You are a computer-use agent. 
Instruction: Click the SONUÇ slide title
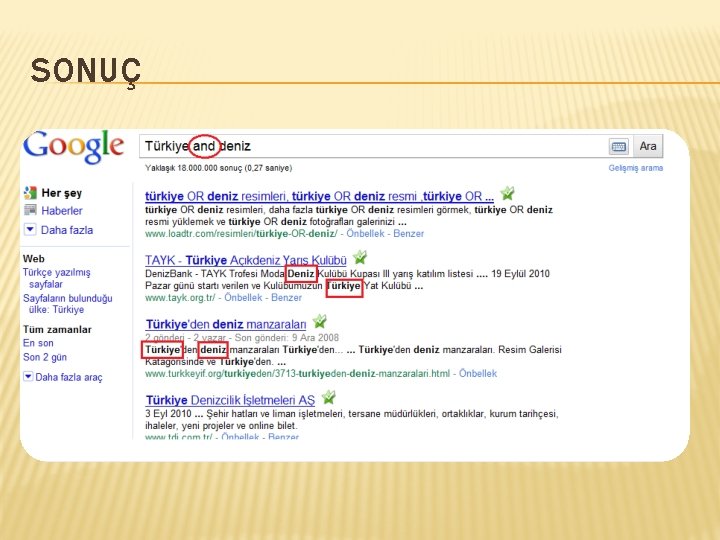tap(86, 72)
